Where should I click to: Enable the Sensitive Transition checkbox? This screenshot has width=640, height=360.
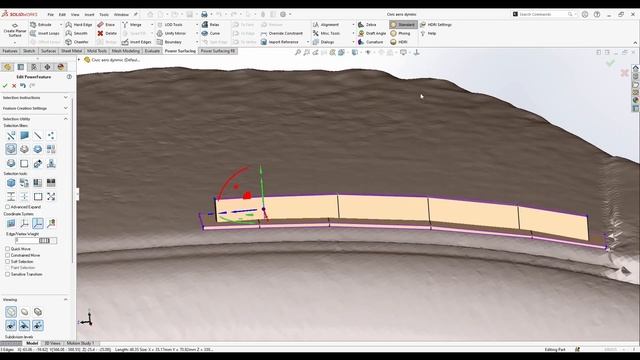7,274
